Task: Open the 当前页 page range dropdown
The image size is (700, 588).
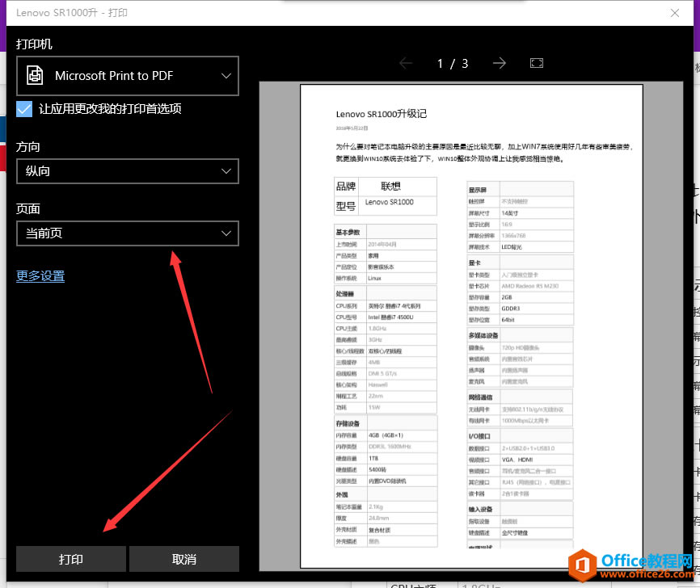Action: (x=128, y=234)
